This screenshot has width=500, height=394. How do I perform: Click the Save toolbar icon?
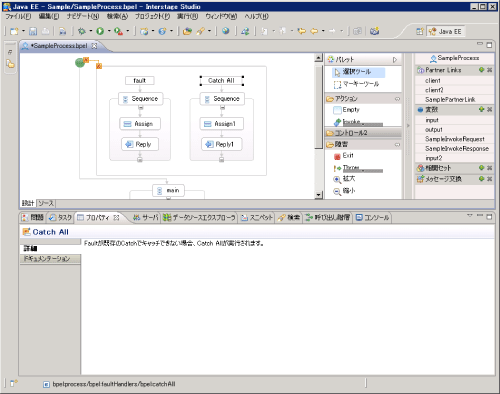pyautogui.click(x=33, y=31)
